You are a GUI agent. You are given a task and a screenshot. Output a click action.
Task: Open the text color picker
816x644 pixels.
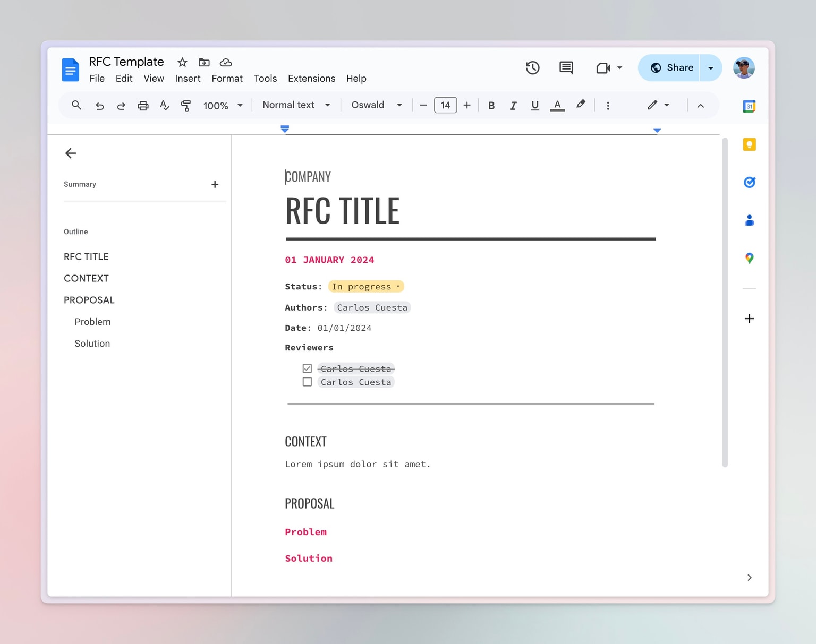point(557,106)
